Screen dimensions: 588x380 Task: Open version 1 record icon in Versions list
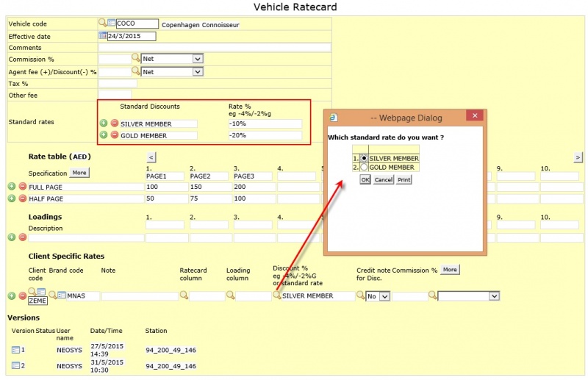(15, 350)
